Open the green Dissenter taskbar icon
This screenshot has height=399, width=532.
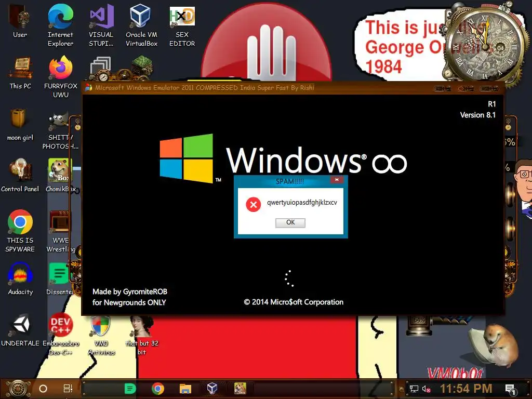click(130, 389)
